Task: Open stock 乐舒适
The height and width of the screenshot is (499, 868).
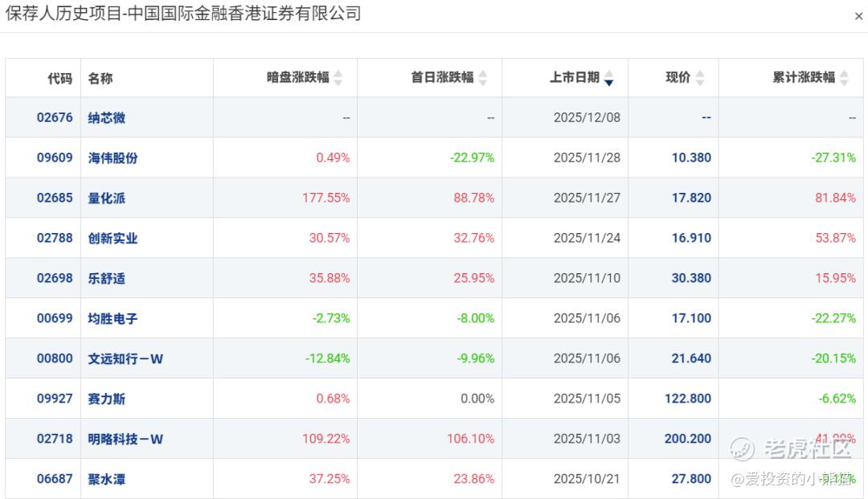Action: click(x=106, y=278)
